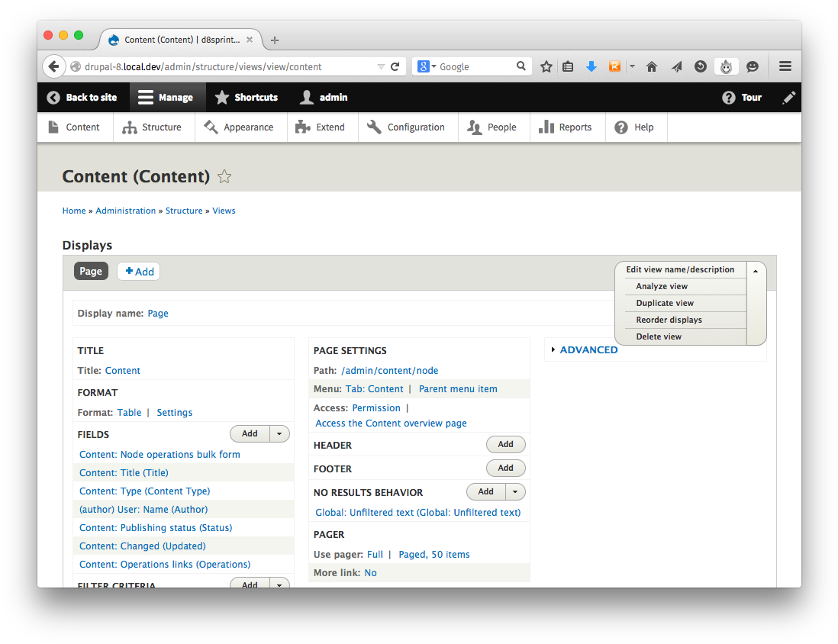Screen dimensions: 838x644
Task: Bookmark this page using the star icon
Action: pyautogui.click(x=546, y=66)
